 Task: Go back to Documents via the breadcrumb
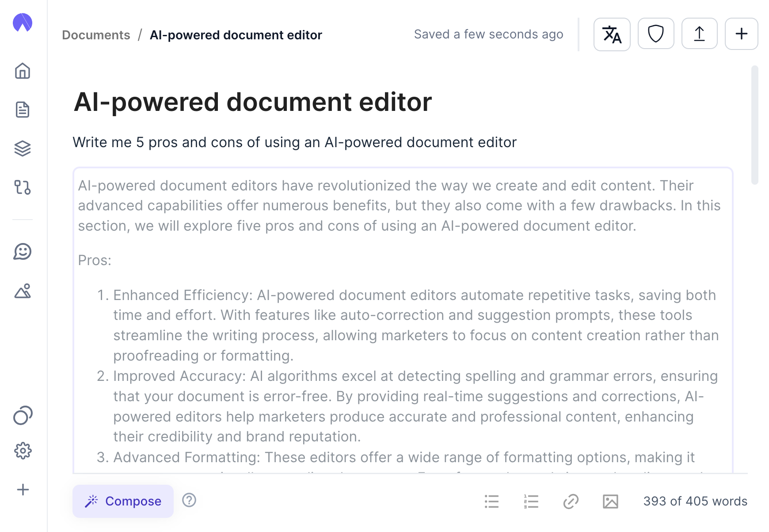pos(96,34)
